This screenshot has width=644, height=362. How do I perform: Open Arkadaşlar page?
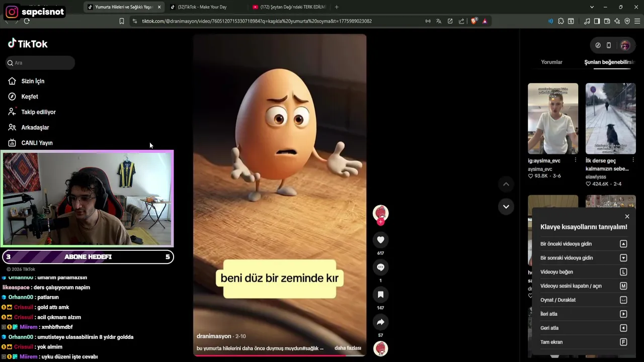tap(29, 128)
